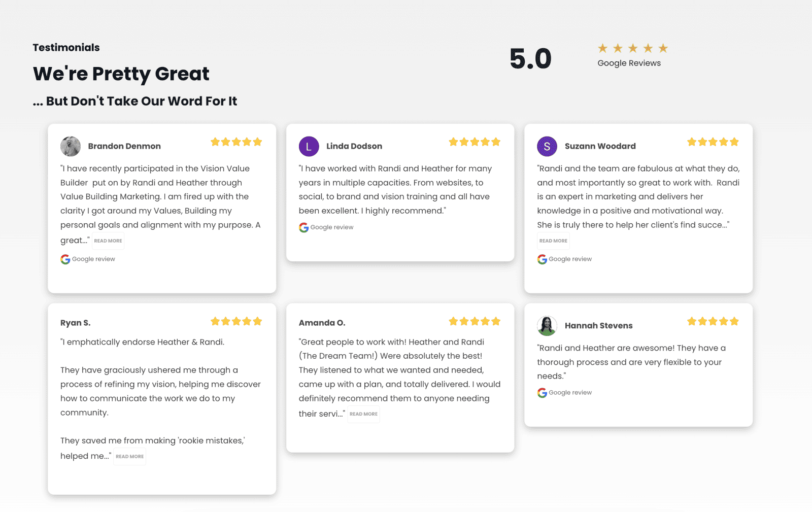Click the Google Reviews label next to the stars
Viewport: 812px width, 512px height.
point(629,63)
